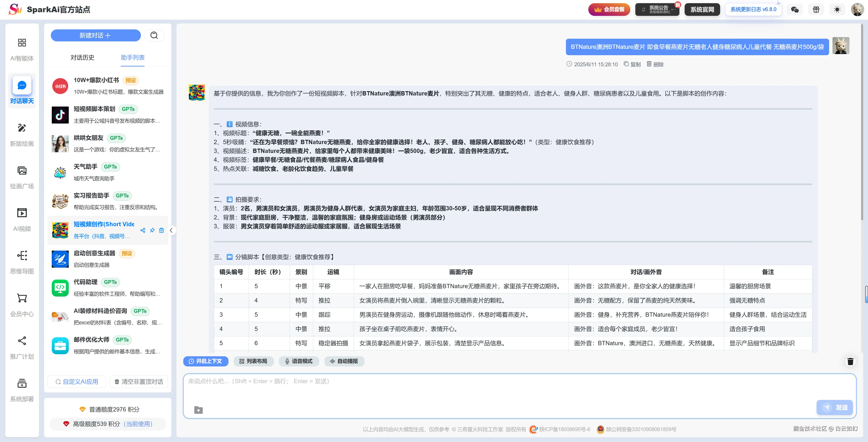Toggle the light/dark theme sun icon

click(837, 10)
